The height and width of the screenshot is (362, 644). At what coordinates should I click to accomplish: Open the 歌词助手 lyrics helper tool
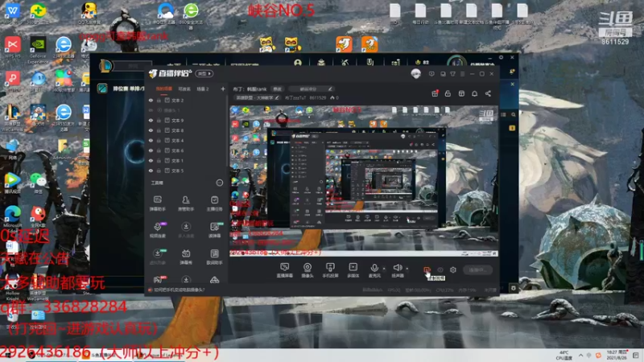214,257
